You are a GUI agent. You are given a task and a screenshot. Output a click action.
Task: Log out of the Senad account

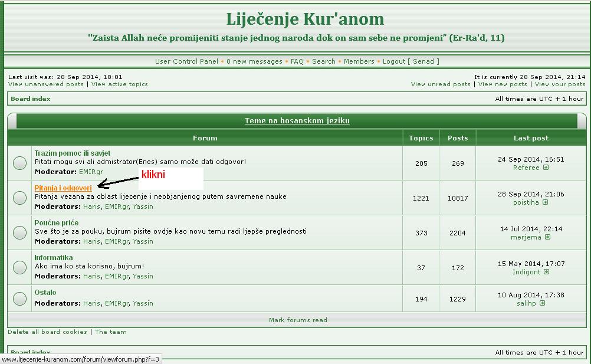click(x=411, y=61)
